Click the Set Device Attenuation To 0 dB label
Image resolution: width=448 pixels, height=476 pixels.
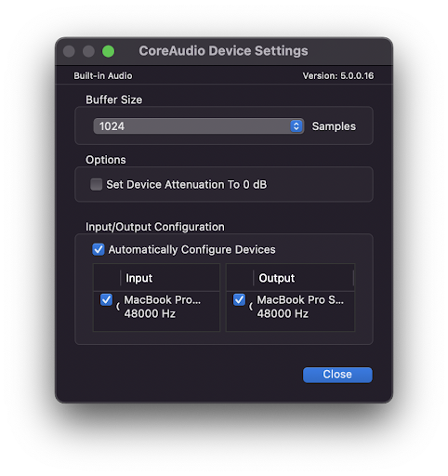[186, 184]
